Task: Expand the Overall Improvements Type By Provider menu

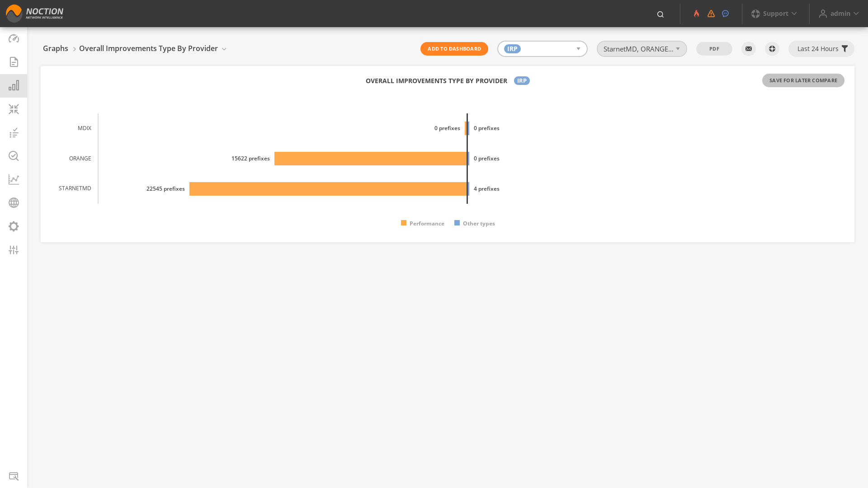Action: click(x=153, y=48)
